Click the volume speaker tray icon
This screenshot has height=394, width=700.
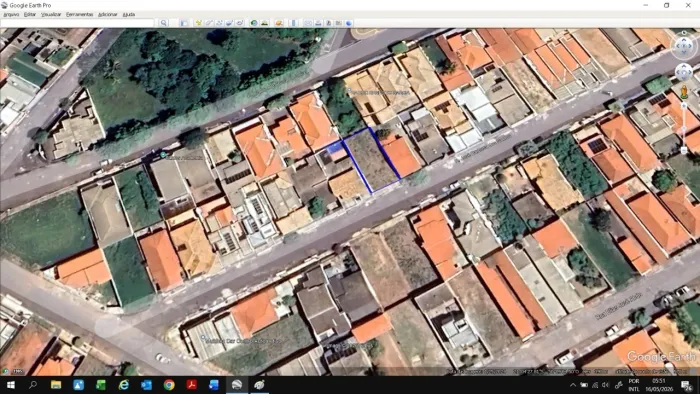coord(606,385)
